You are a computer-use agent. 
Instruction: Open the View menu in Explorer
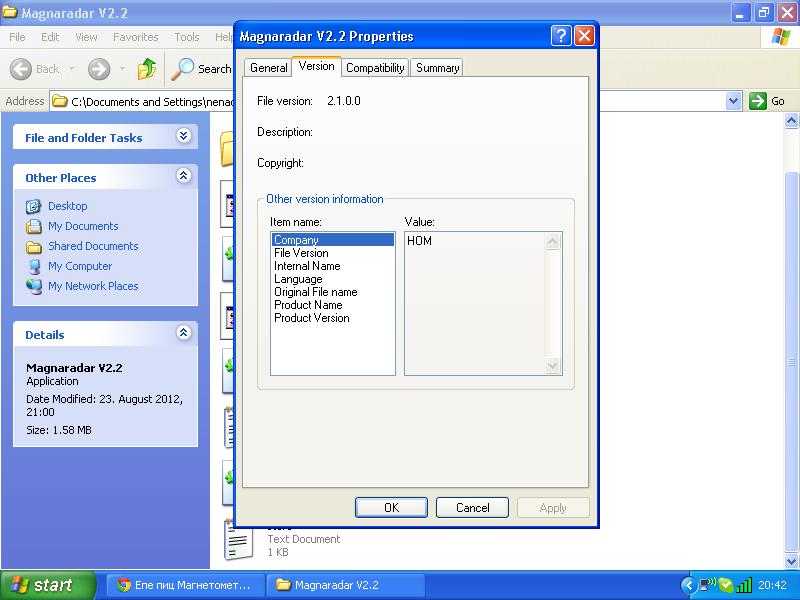[x=86, y=37]
